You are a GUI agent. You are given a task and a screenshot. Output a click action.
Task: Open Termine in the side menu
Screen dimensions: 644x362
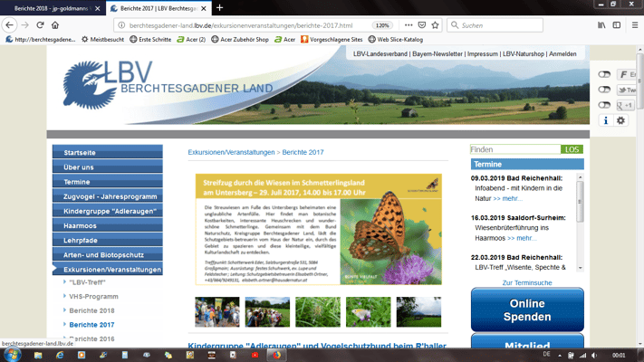108,182
